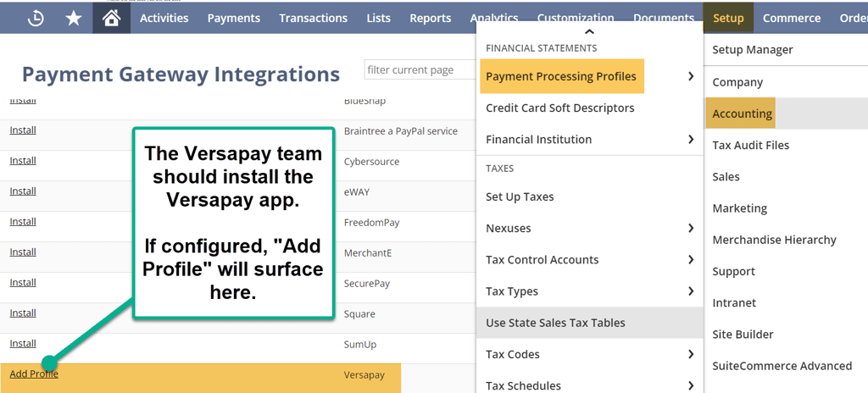868x393 pixels.
Task: Expand Payment Processing Profiles submenu arrow
Action: [x=690, y=76]
